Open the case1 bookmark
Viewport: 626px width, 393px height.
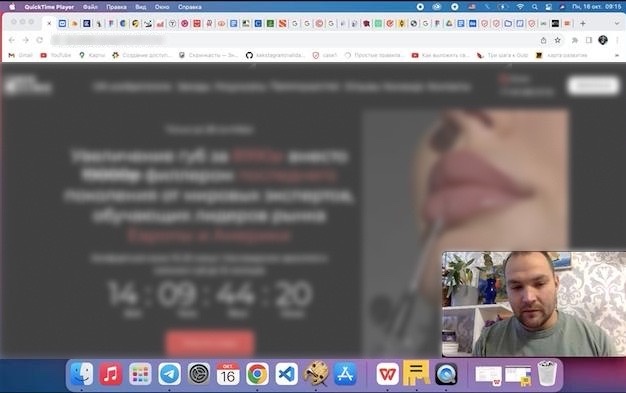pos(325,55)
